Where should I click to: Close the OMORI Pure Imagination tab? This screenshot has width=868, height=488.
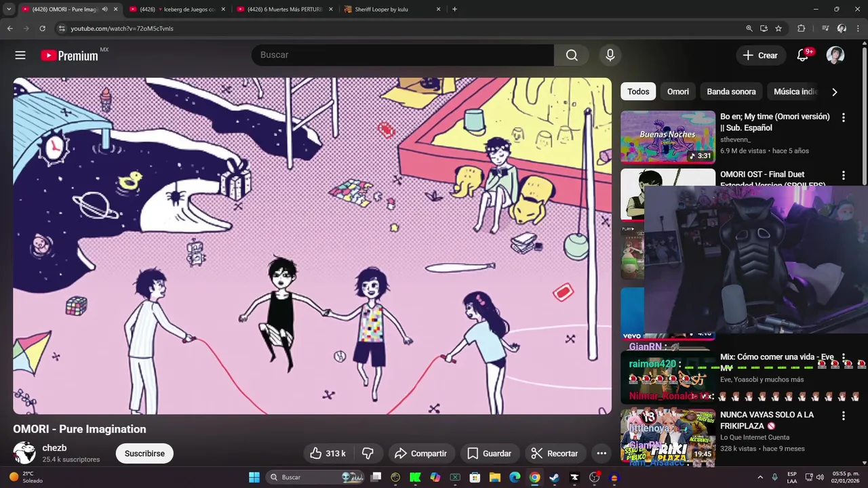pos(115,9)
